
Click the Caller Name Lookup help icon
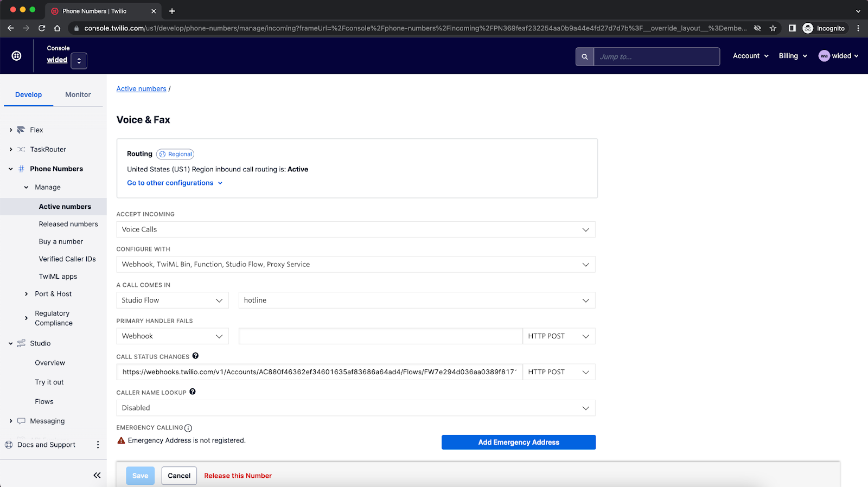pos(193,392)
